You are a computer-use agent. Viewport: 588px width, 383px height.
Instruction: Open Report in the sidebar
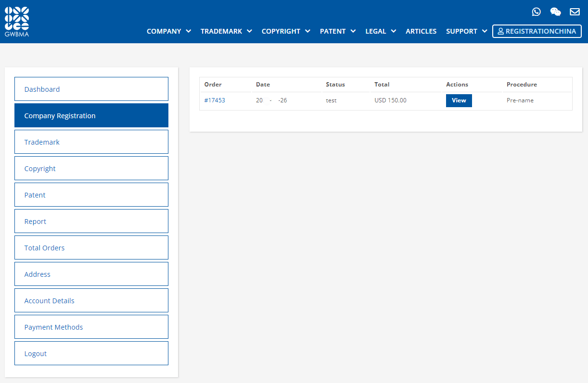pyautogui.click(x=91, y=221)
